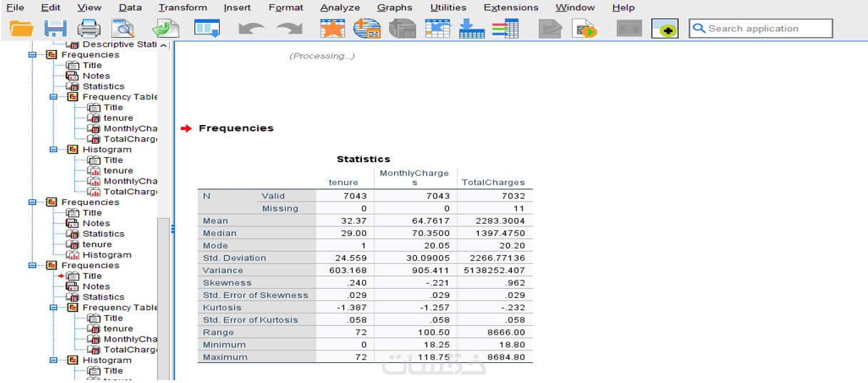Open the View menu
Image resolution: width=868 pixels, height=383 pixels.
[89, 8]
